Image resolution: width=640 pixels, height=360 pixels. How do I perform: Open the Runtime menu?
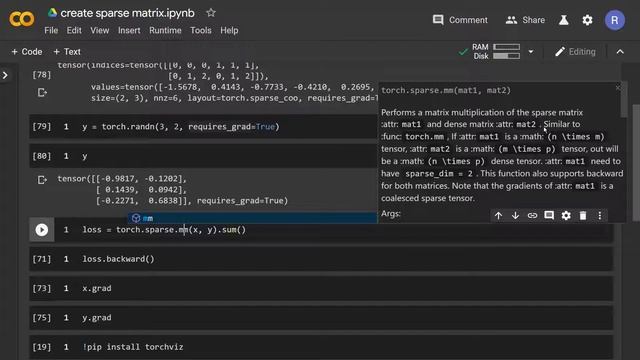[165, 31]
